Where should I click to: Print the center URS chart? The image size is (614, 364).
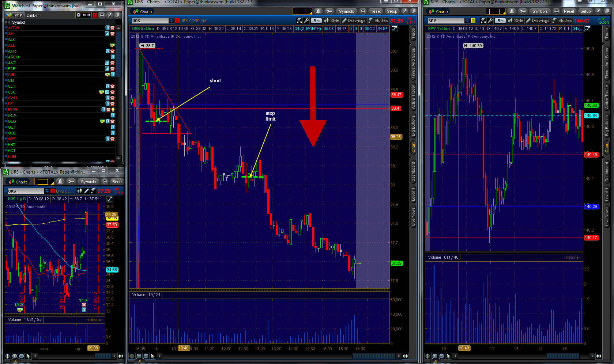(x=363, y=11)
